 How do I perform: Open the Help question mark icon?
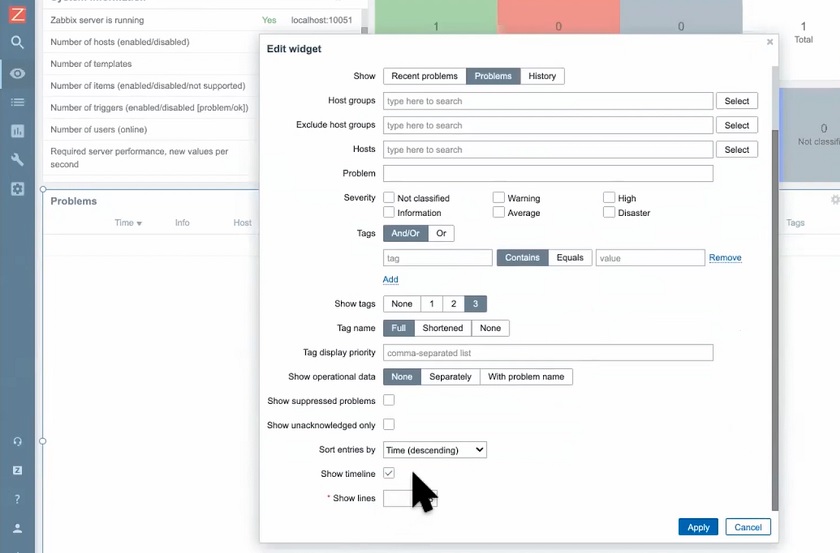pyautogui.click(x=17, y=499)
